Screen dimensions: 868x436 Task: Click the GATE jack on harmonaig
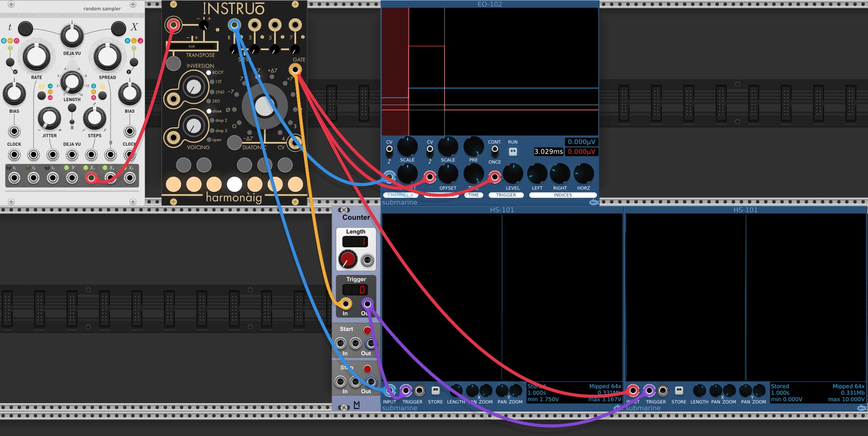point(295,70)
